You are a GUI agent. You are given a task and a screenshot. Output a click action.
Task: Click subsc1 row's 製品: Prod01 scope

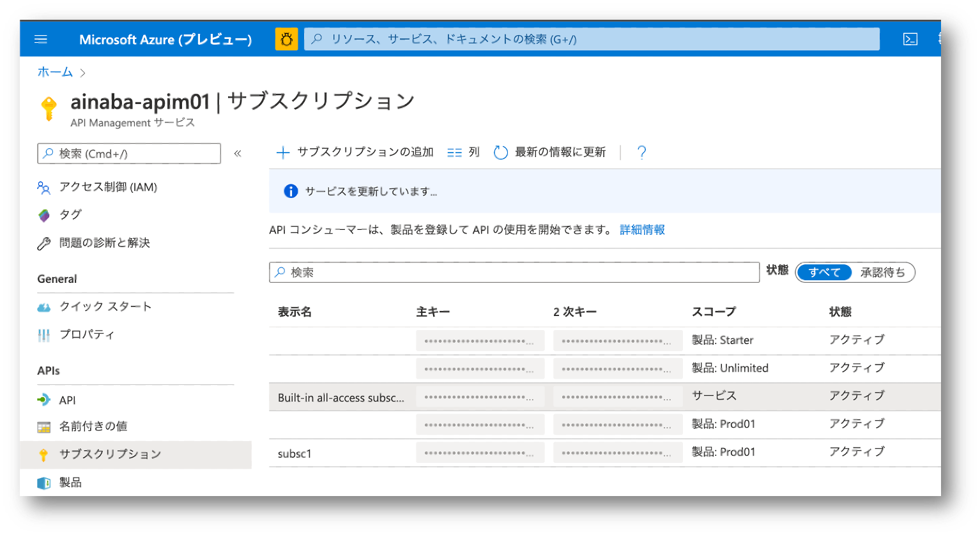coord(724,452)
